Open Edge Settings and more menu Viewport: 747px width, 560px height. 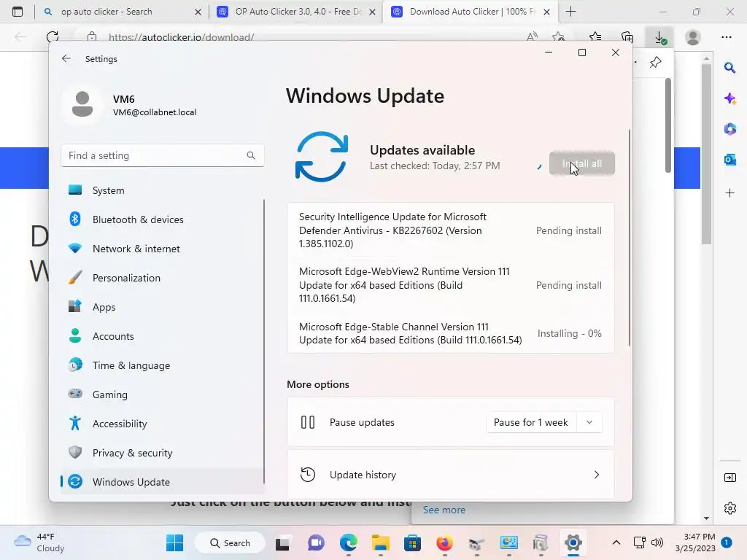coord(726,37)
